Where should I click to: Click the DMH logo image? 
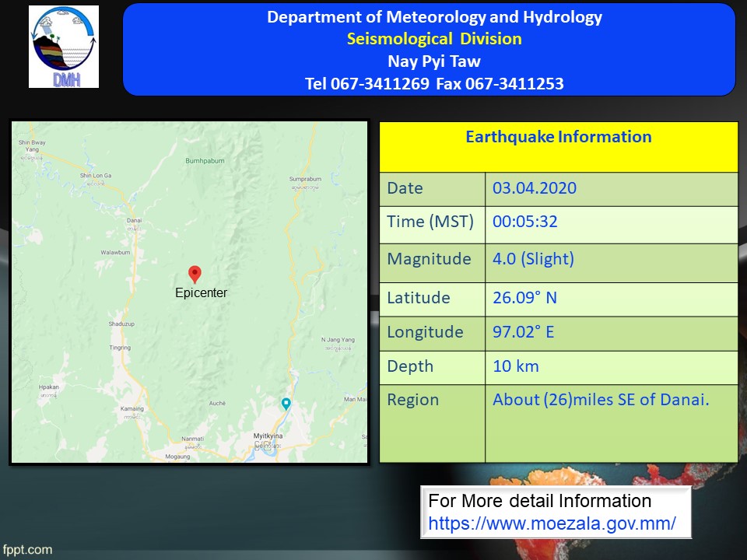click(64, 47)
